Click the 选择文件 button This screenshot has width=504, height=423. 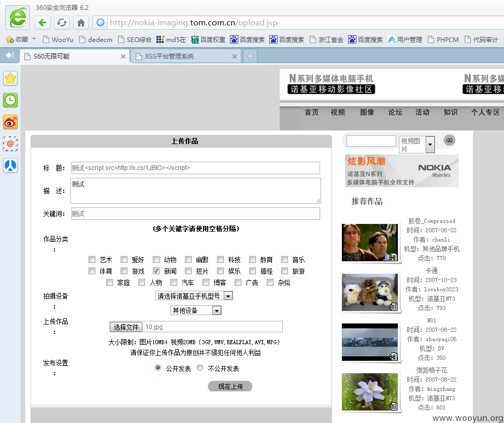click(x=126, y=327)
